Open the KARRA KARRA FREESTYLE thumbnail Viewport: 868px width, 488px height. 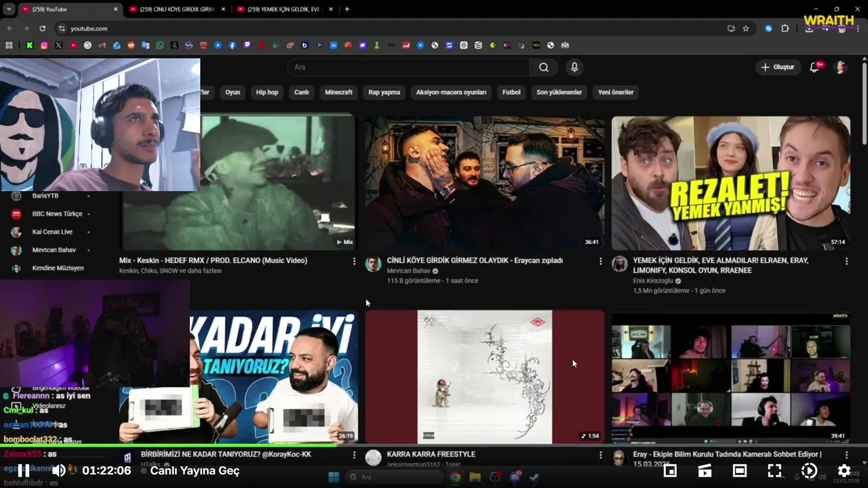pos(485,377)
